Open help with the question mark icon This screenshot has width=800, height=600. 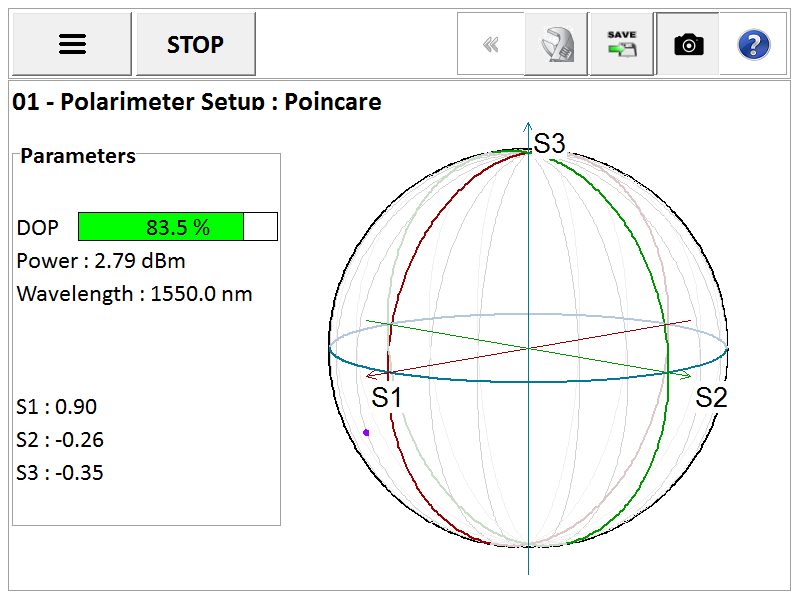[753, 44]
